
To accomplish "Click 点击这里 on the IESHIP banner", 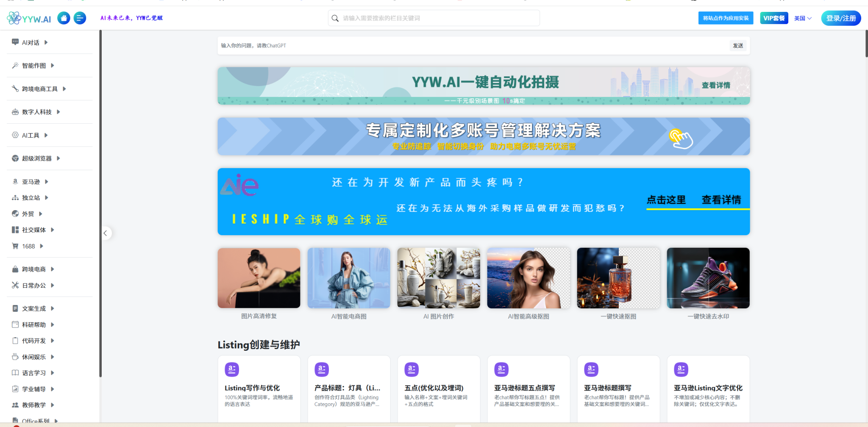I will [666, 200].
